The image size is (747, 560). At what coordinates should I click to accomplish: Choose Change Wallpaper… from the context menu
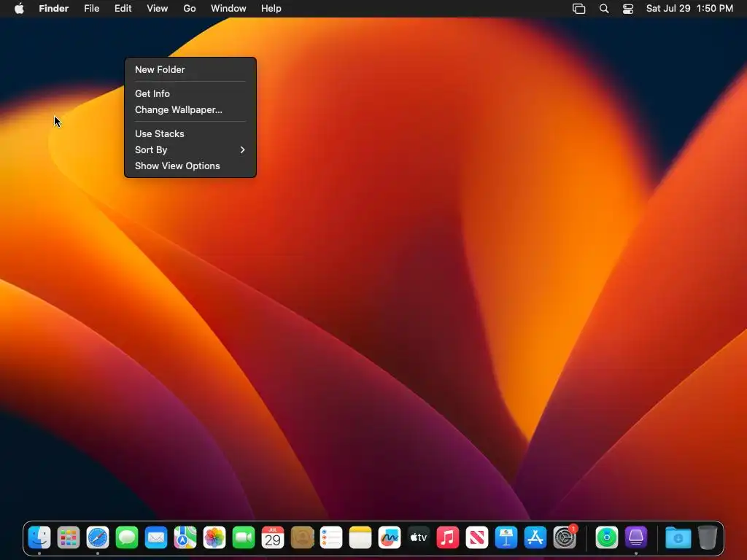tap(190, 110)
